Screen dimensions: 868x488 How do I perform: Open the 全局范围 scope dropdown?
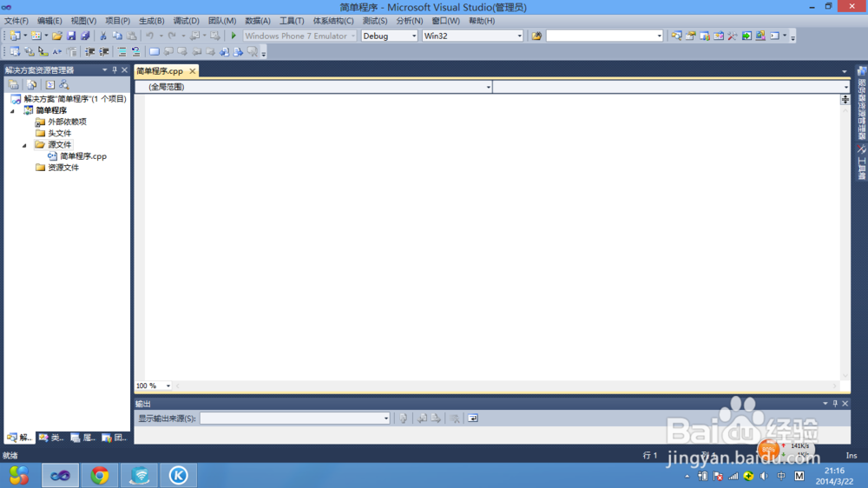coord(488,87)
